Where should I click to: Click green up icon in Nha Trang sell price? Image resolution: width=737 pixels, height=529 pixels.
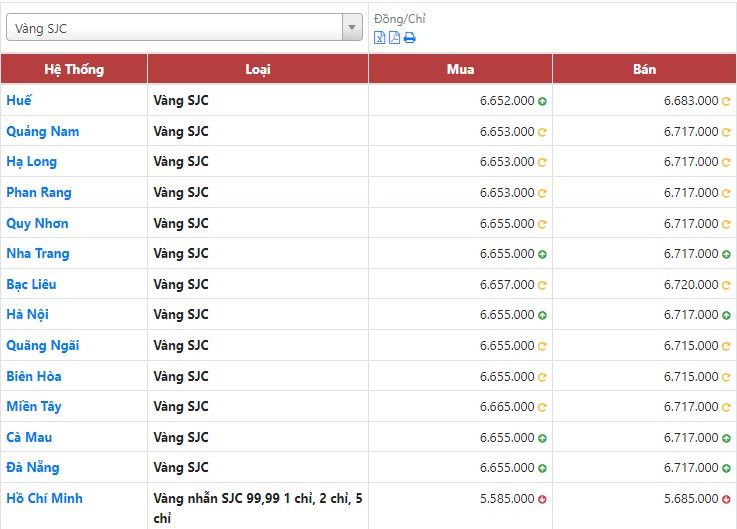point(726,254)
